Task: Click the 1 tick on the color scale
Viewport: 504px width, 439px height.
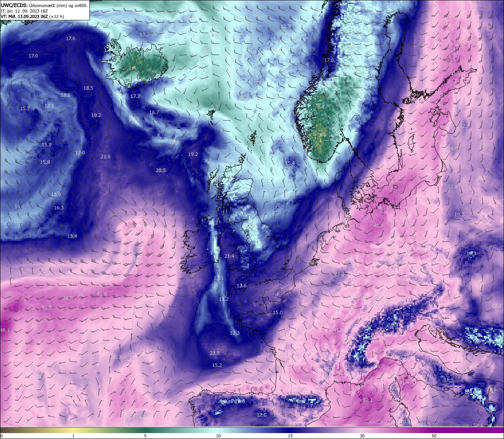Action: [x=73, y=436]
